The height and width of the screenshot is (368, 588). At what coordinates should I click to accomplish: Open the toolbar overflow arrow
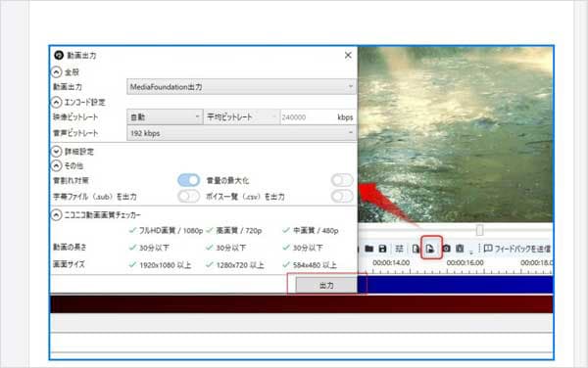pyautogui.click(x=471, y=251)
